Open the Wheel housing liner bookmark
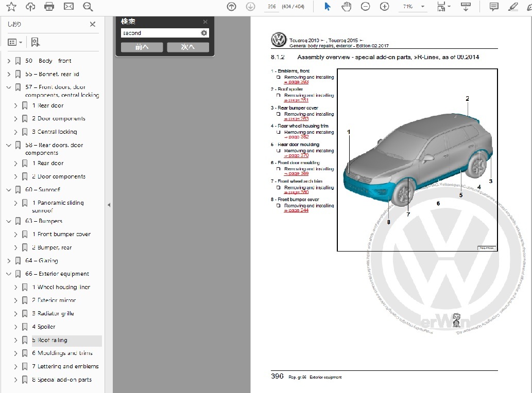This screenshot has height=393, width=532. point(61,287)
